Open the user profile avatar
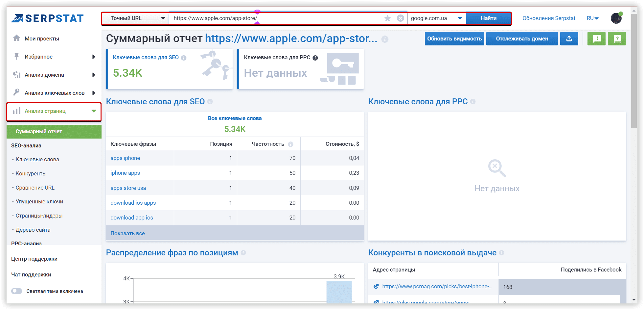The image size is (644, 310). point(616,18)
